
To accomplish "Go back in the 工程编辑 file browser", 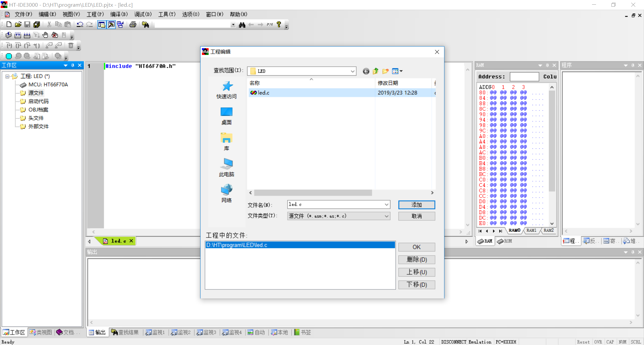I will [x=366, y=71].
